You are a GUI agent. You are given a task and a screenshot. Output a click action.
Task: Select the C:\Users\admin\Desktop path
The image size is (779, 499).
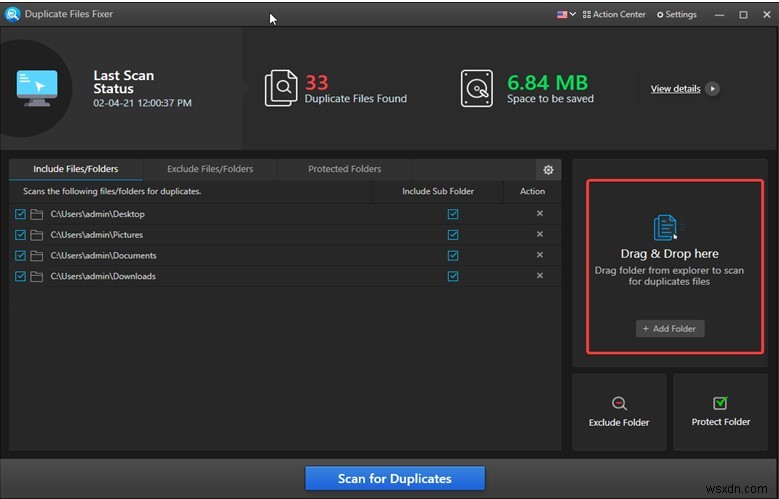tap(98, 214)
